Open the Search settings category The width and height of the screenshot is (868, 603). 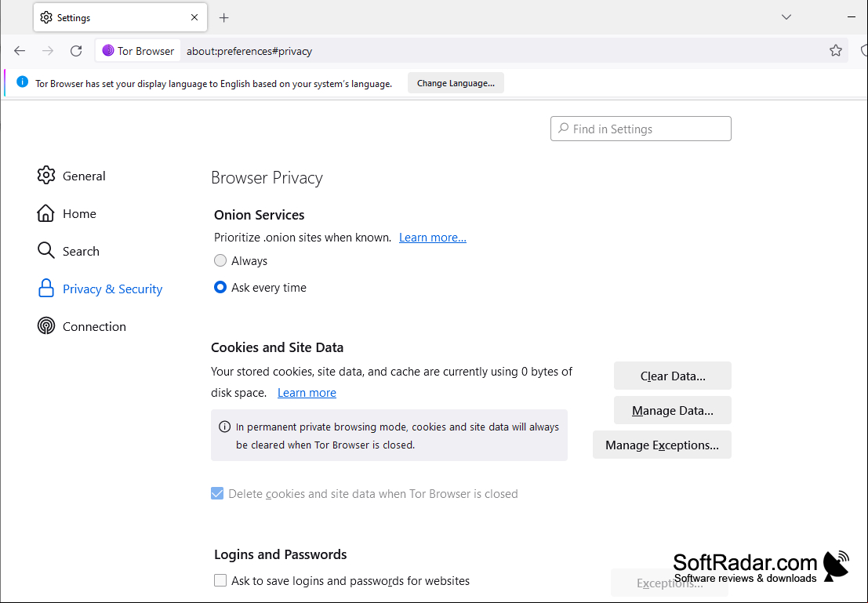click(x=68, y=251)
